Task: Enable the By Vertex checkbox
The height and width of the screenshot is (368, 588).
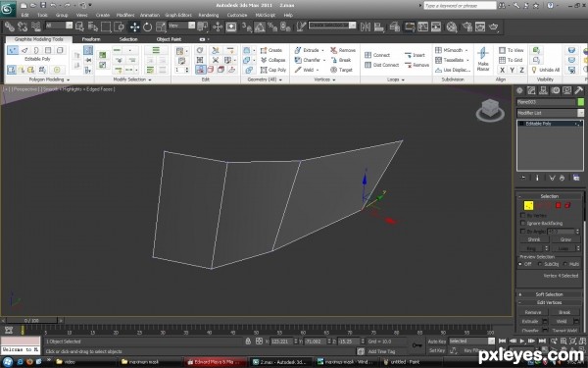Action: coord(522,215)
